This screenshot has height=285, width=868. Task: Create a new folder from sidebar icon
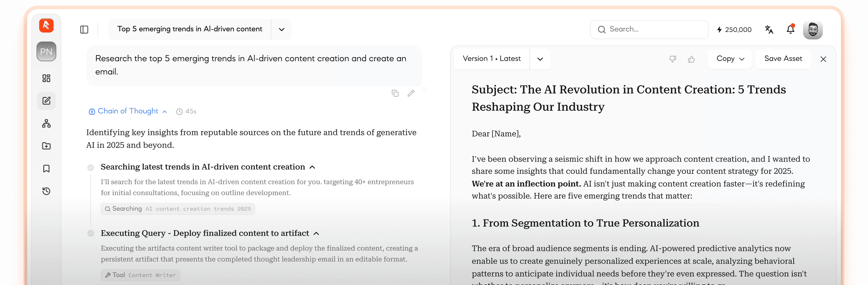point(46,146)
